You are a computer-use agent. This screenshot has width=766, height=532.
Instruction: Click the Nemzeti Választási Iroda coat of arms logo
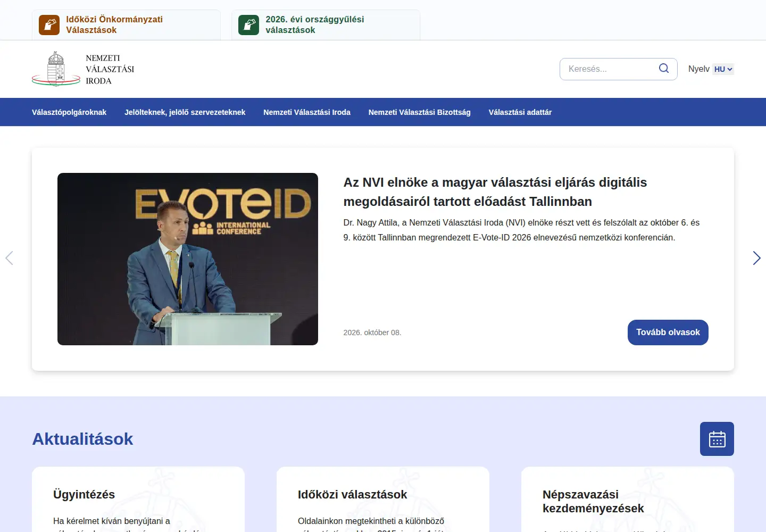(56, 69)
